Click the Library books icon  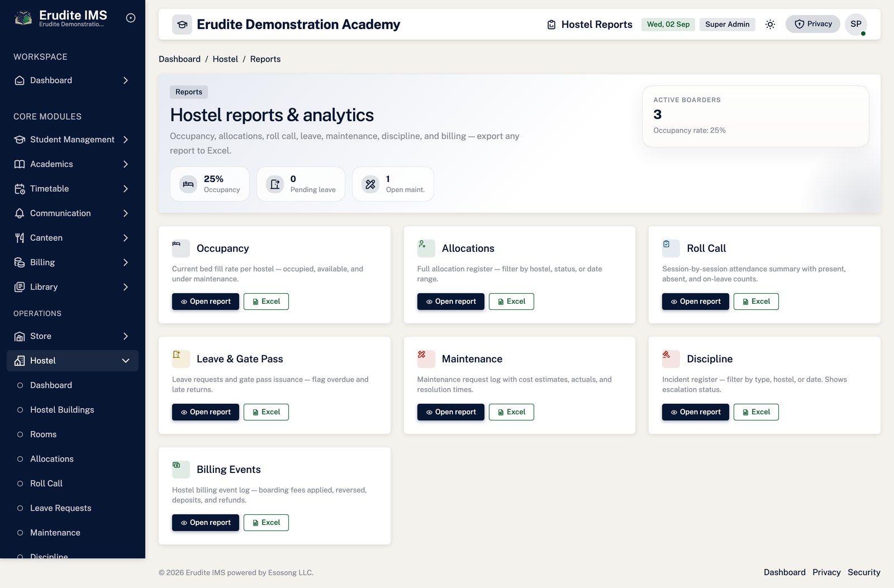click(x=20, y=287)
